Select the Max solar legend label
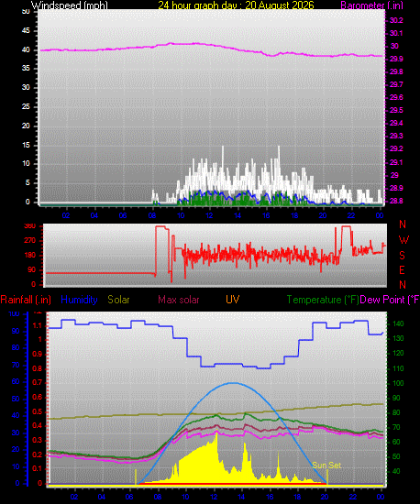Screen dimensions: 420x504 tap(179, 300)
